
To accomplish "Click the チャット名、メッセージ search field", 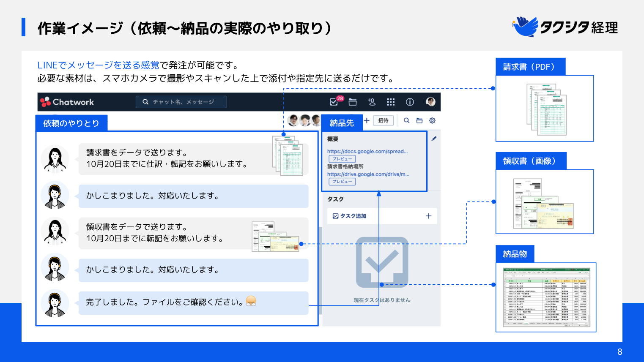I will pos(181,102).
